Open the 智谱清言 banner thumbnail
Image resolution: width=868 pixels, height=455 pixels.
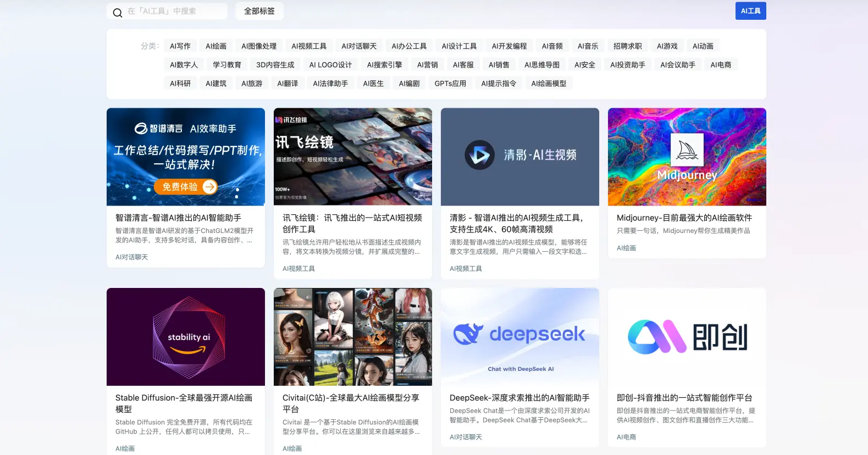[x=186, y=157]
